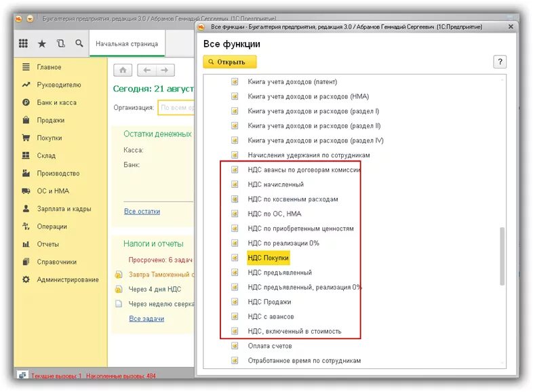The height and width of the screenshot is (392, 533).
Task: Open the help question mark button
Action: [500, 62]
